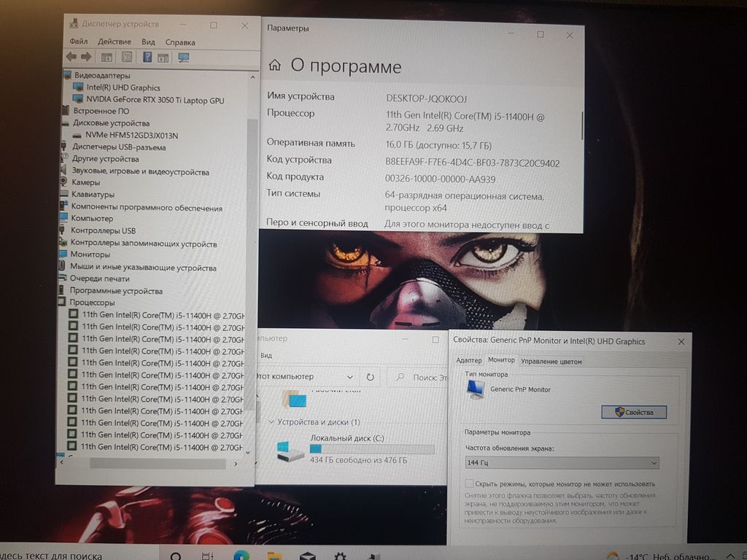Click the Мониторы category icon
747x560 pixels.
(63, 254)
